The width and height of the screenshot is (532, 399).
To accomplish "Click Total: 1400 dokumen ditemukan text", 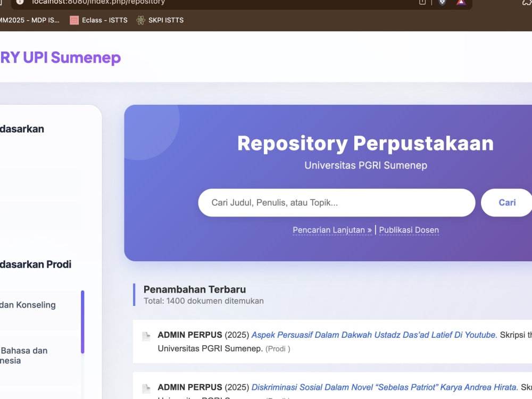I will (204, 301).
